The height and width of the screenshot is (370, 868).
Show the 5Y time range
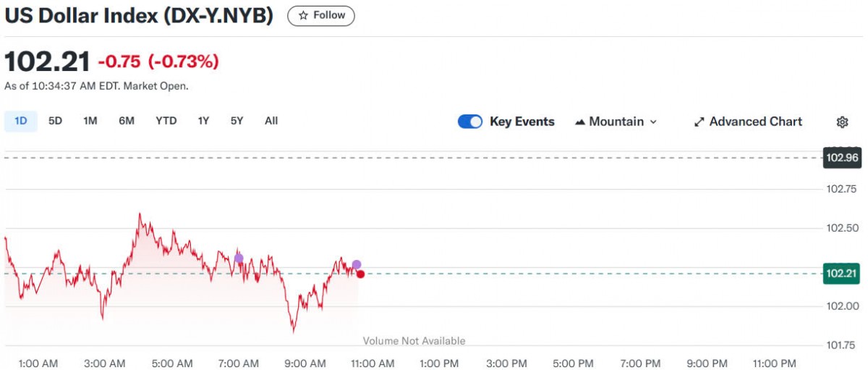point(237,121)
